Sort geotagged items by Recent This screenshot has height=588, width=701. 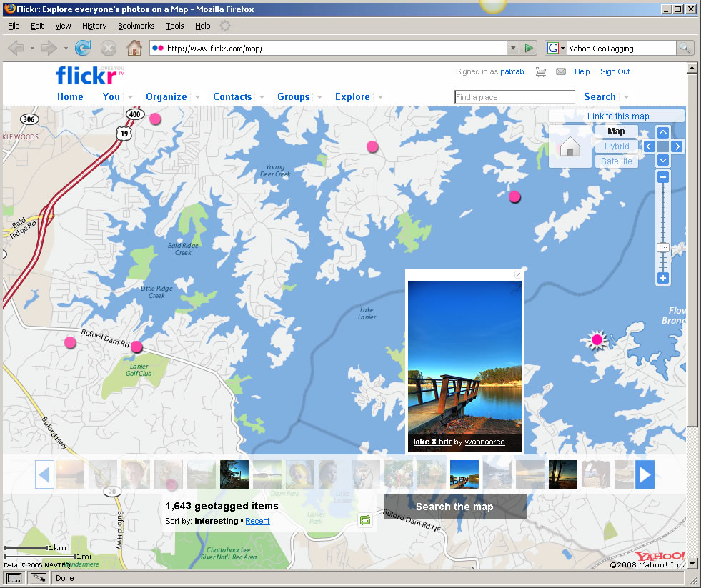(257, 521)
